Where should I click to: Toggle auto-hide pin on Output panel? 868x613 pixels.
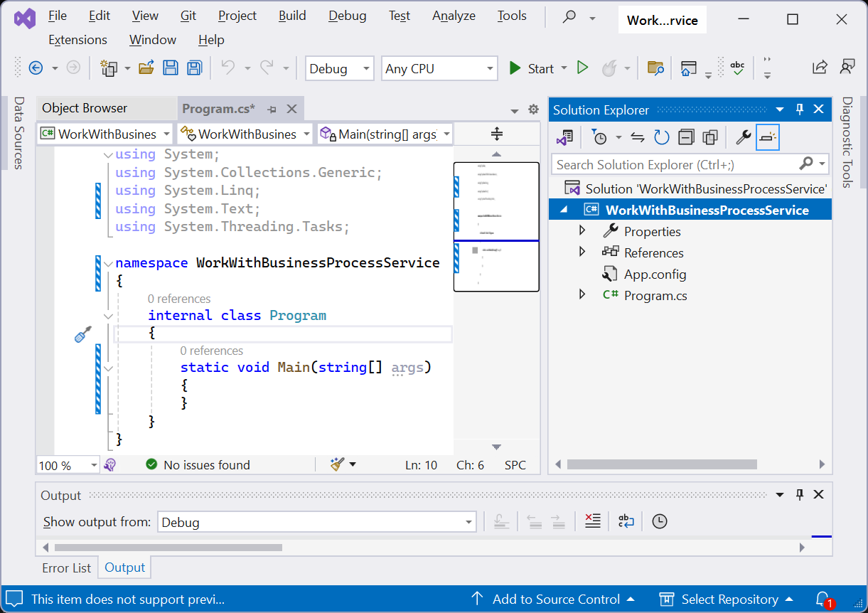[800, 495]
